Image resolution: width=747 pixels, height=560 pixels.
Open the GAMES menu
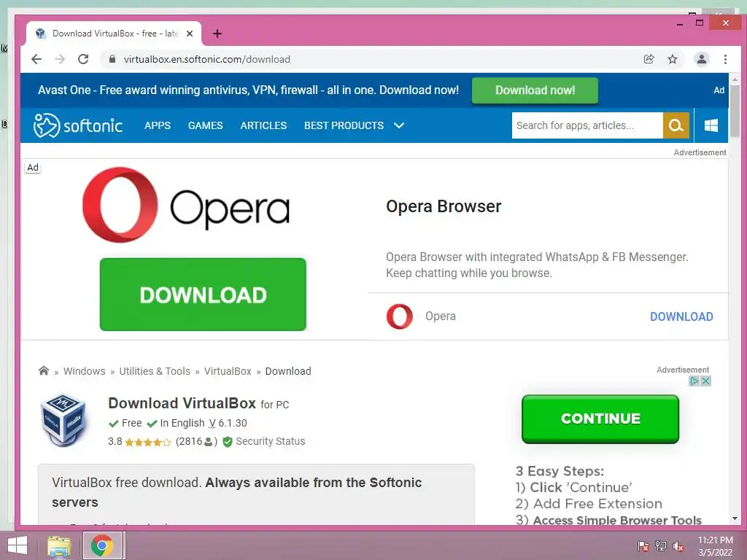205,125
